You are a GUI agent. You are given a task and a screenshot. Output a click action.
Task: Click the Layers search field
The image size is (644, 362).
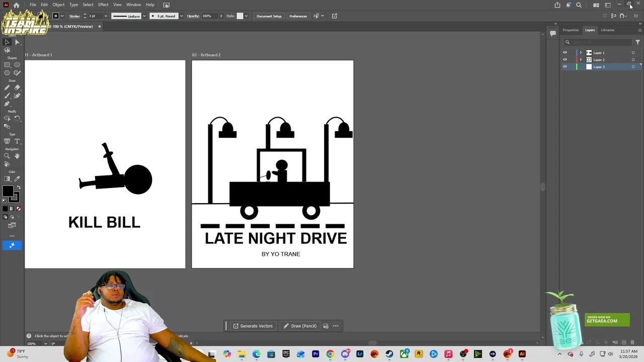tap(598, 42)
